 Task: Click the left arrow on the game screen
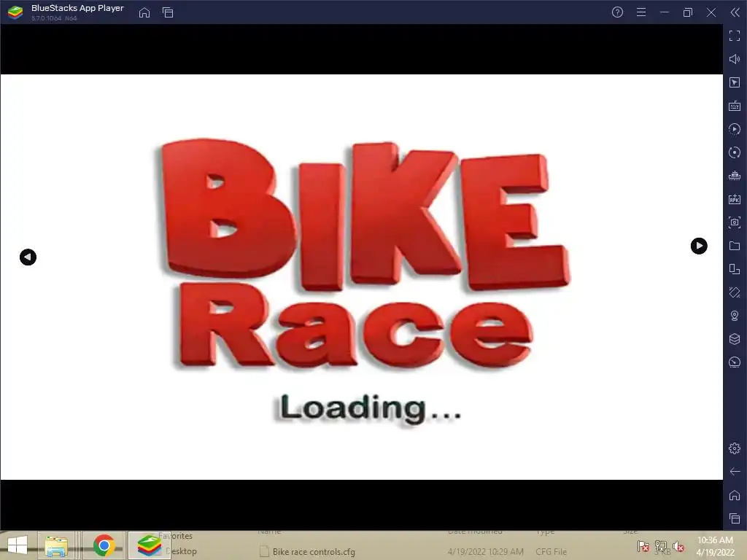click(28, 257)
